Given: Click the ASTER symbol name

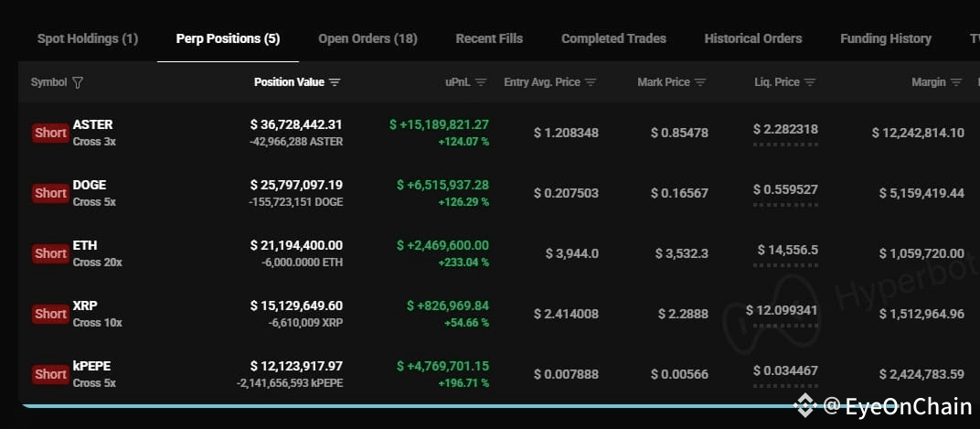Looking at the screenshot, I should 92,124.
